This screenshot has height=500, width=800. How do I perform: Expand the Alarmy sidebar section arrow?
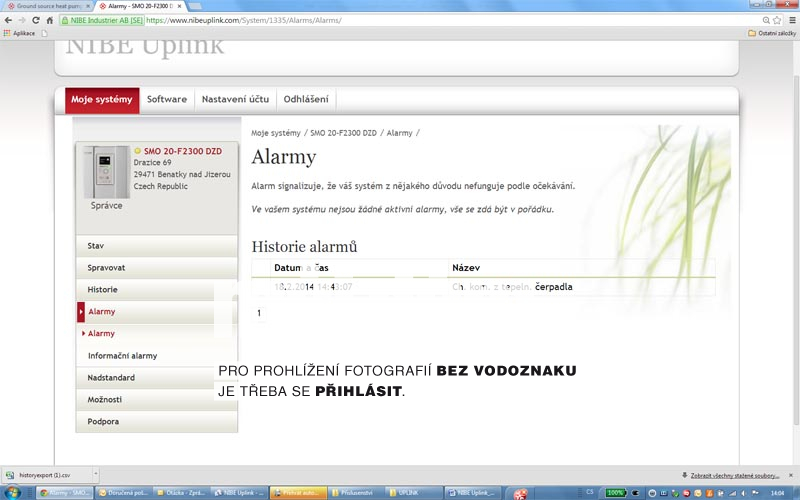point(81,312)
